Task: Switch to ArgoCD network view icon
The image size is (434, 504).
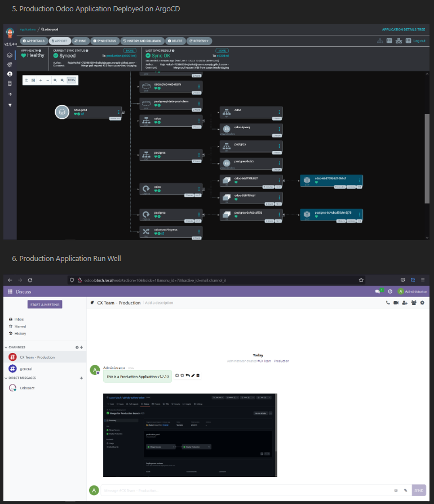Action: [398, 41]
